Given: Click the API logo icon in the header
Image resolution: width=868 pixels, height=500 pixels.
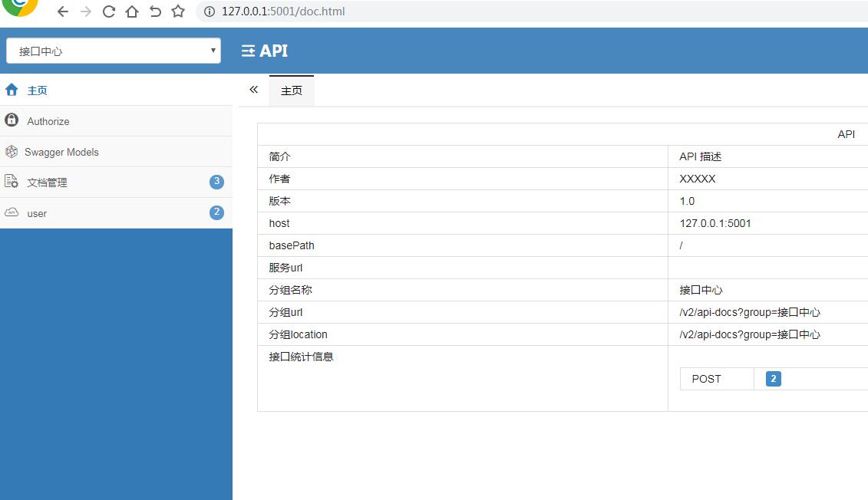Looking at the screenshot, I should [247, 51].
